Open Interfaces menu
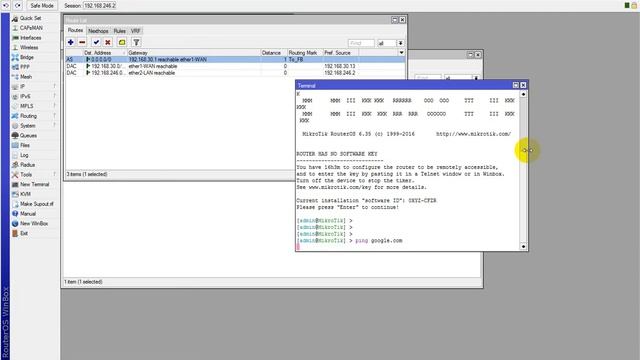 (x=31, y=38)
